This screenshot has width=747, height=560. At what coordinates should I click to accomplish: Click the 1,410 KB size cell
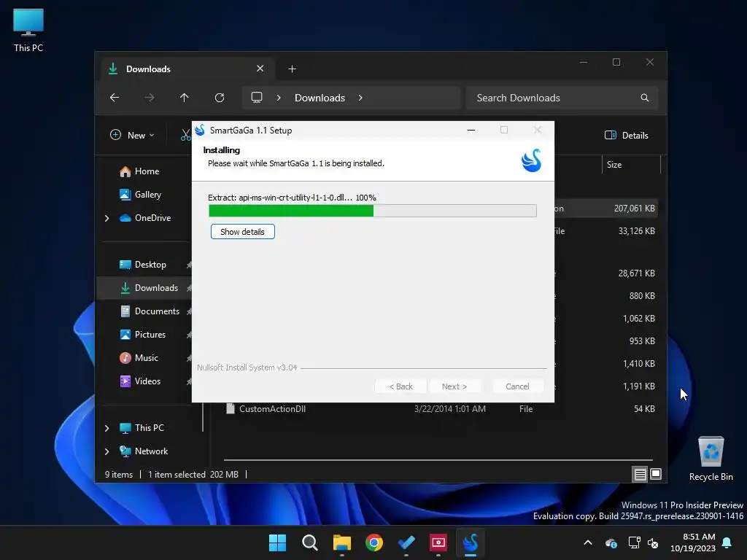[x=639, y=364]
